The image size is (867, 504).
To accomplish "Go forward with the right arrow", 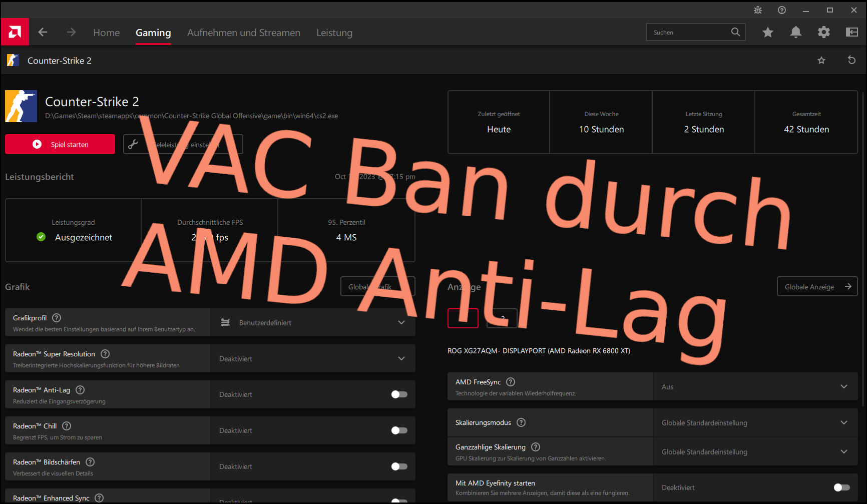I will pos(72,32).
